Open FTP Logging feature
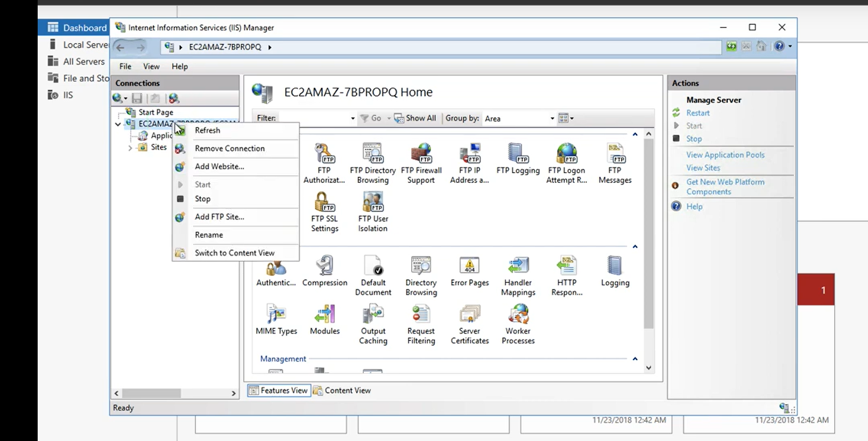 (518, 159)
